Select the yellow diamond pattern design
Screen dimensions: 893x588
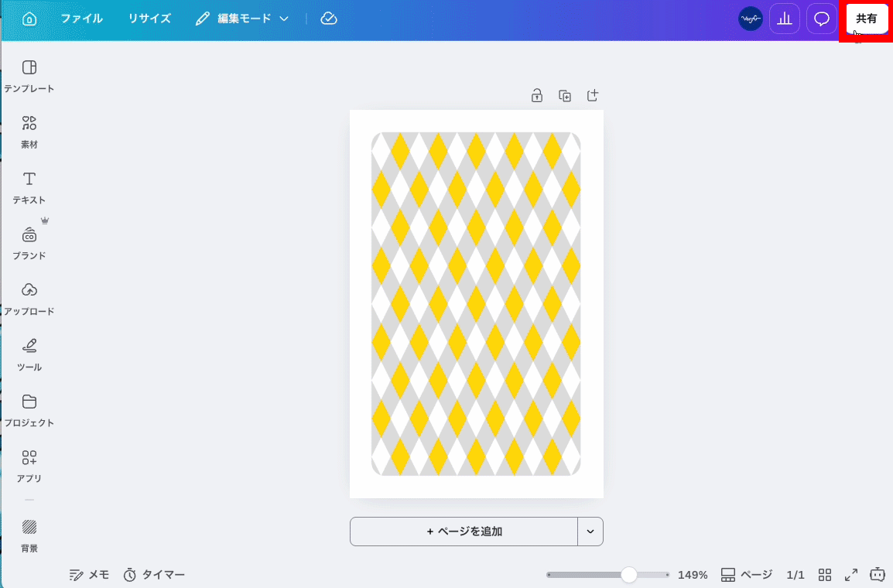pyautogui.click(x=476, y=304)
